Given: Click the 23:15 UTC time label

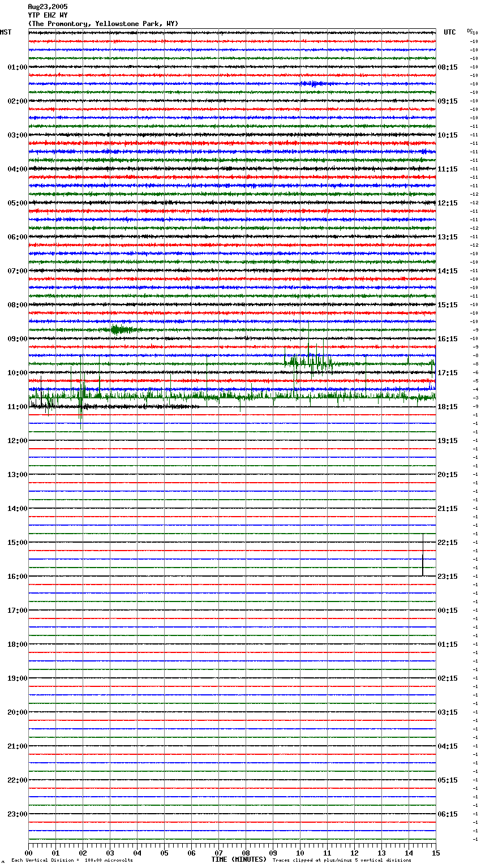Looking at the screenshot, I should 448,577.
